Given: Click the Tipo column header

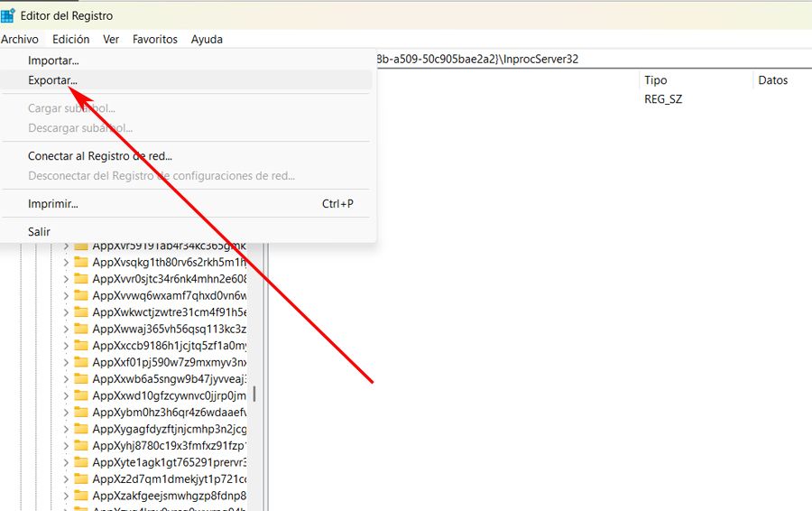Looking at the screenshot, I should click(x=656, y=80).
